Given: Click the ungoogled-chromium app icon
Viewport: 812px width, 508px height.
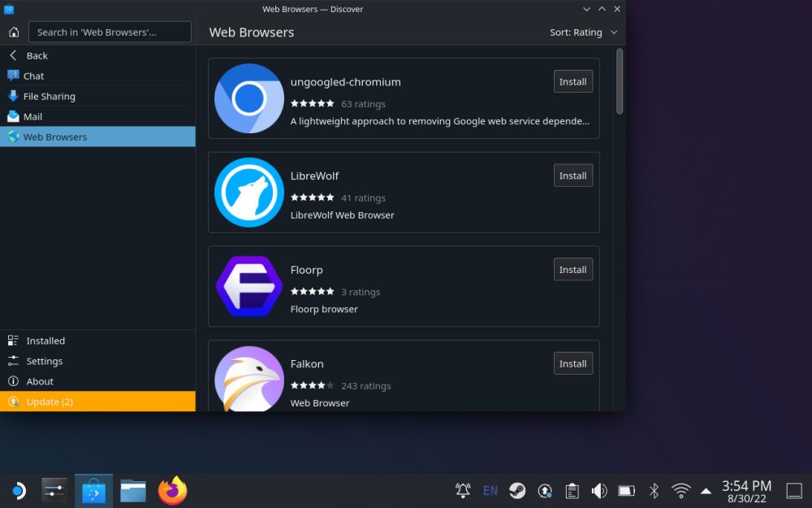Looking at the screenshot, I should click(x=248, y=98).
